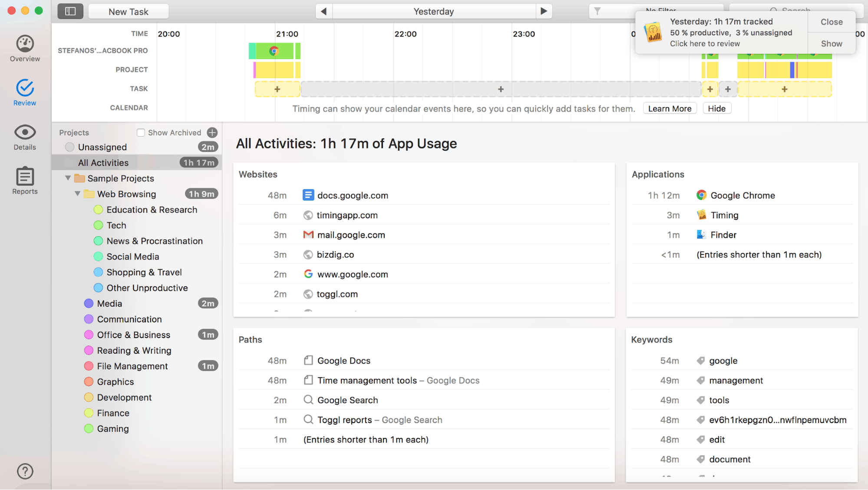Click the Yesterday date label
Screen dimensions: 868x490
click(x=434, y=11)
